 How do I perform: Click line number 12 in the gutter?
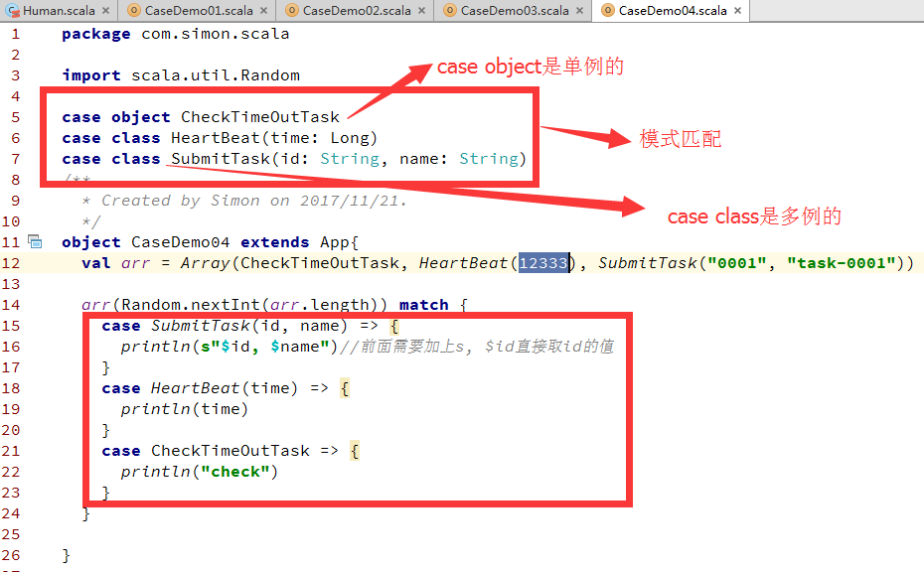click(x=11, y=263)
